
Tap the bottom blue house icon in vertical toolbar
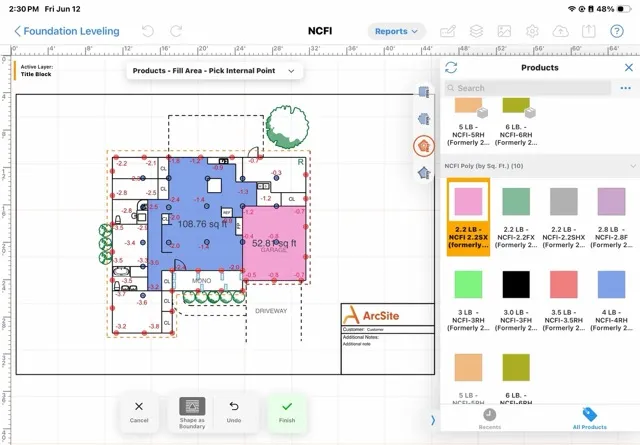coord(424,173)
